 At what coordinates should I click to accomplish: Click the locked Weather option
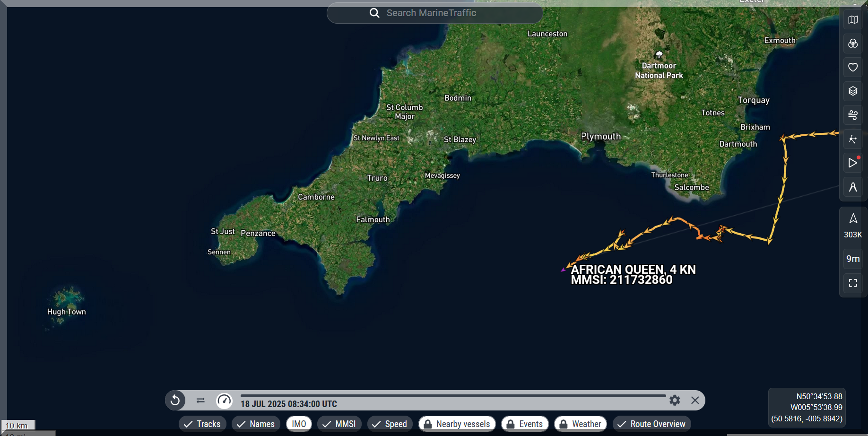[580, 424]
